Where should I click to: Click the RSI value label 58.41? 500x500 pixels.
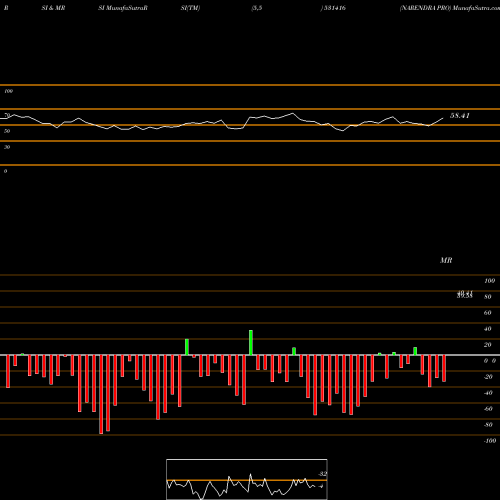coord(460,116)
